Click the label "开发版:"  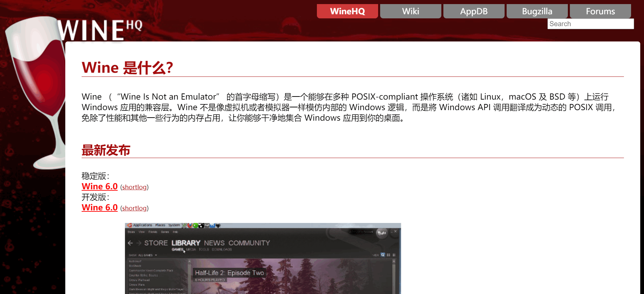click(96, 197)
